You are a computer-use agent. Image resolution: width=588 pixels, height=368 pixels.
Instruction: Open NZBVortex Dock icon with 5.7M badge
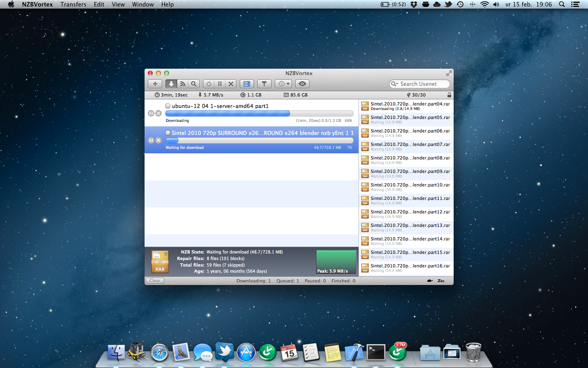398,352
